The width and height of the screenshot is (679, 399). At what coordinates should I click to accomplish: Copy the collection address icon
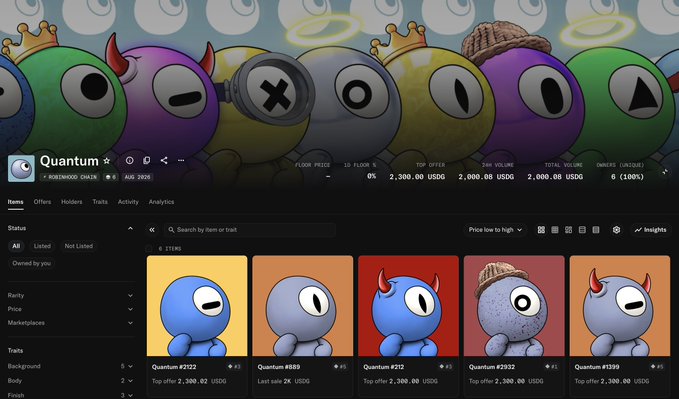(146, 160)
